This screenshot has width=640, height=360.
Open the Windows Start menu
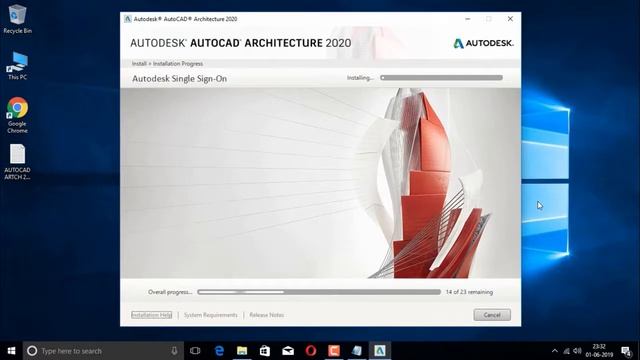tap(11, 351)
